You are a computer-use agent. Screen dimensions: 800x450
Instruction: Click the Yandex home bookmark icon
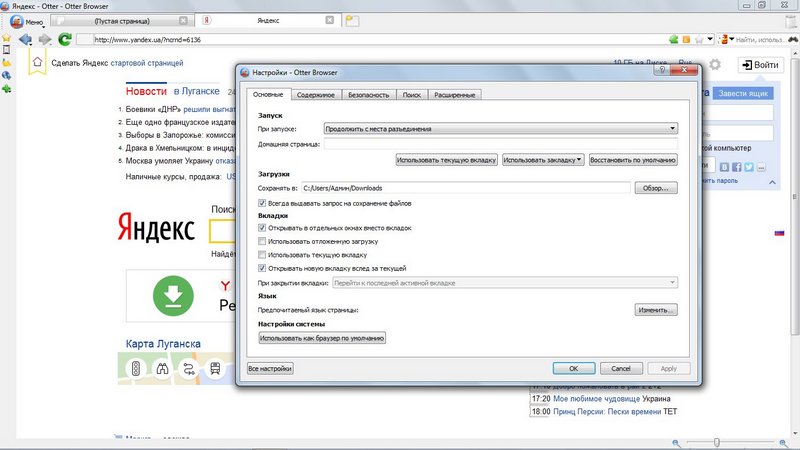(37, 62)
